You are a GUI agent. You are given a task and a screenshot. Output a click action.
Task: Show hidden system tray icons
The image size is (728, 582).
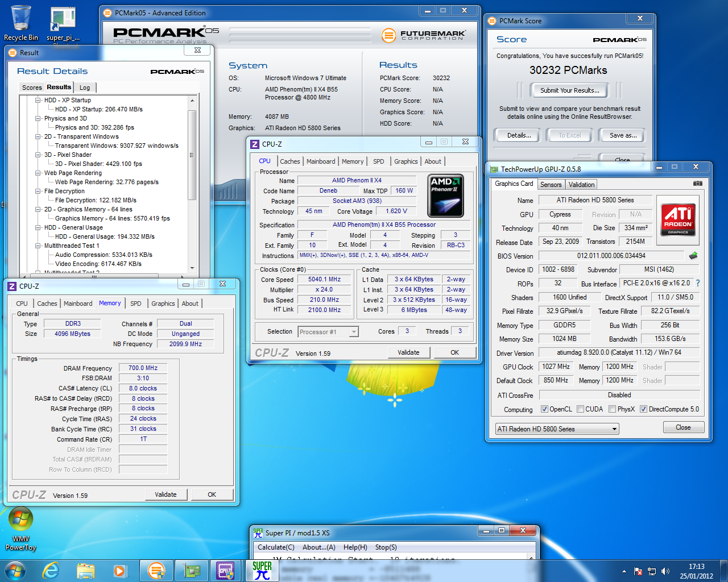pos(624,571)
